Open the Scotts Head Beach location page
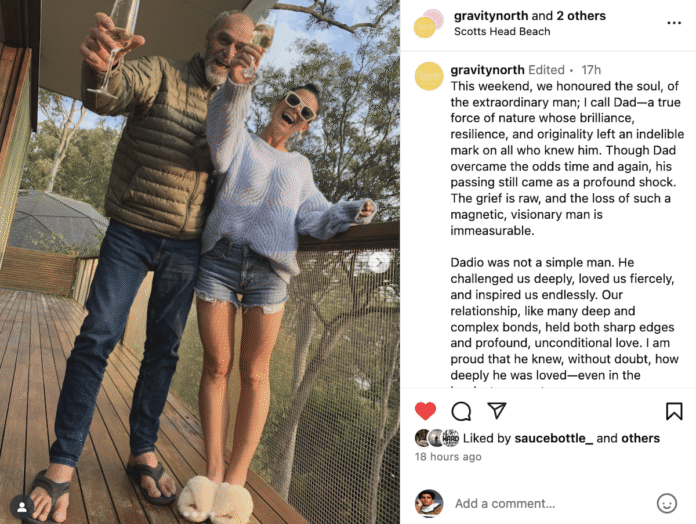This screenshot has height=524, width=696. [502, 32]
